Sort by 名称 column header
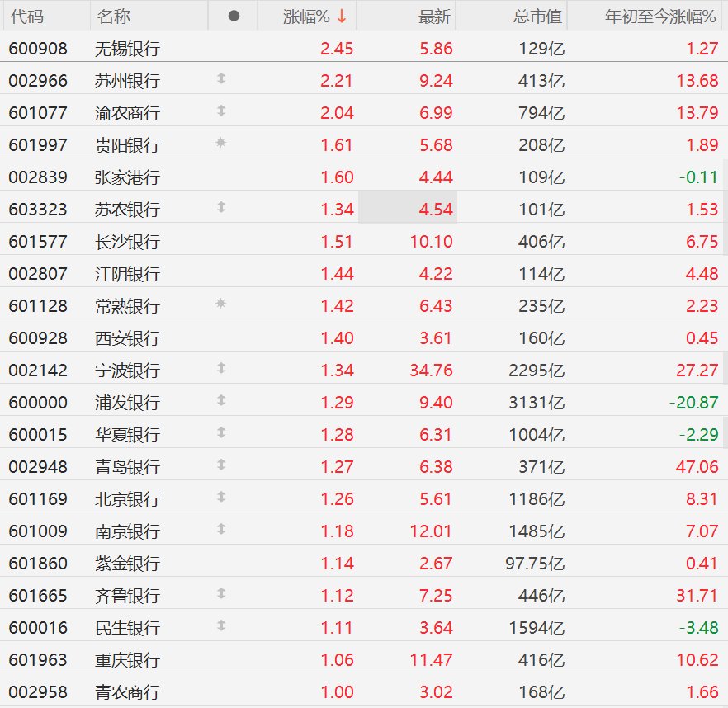The height and width of the screenshot is (708, 728). (114, 17)
